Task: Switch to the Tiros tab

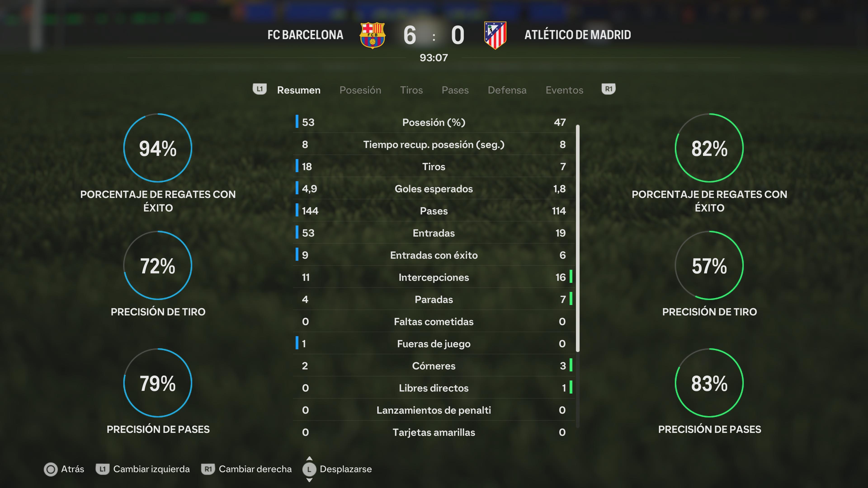Action: [411, 90]
